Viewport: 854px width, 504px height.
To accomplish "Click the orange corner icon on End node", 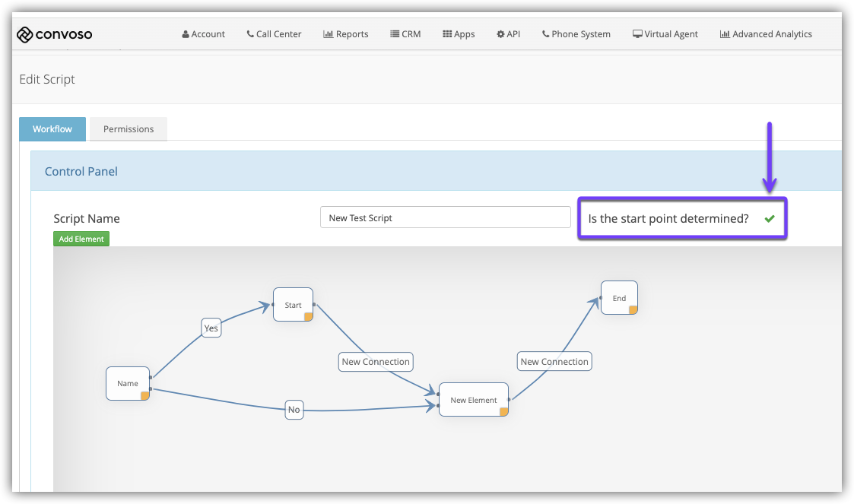I will click(x=633, y=310).
